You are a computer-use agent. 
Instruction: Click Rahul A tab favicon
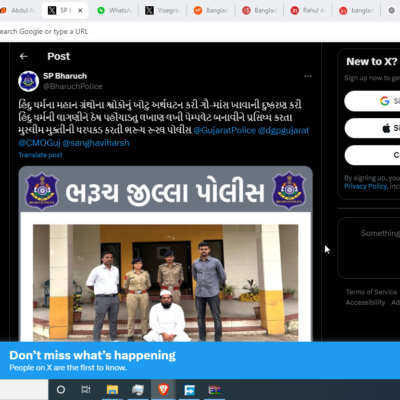(295, 11)
